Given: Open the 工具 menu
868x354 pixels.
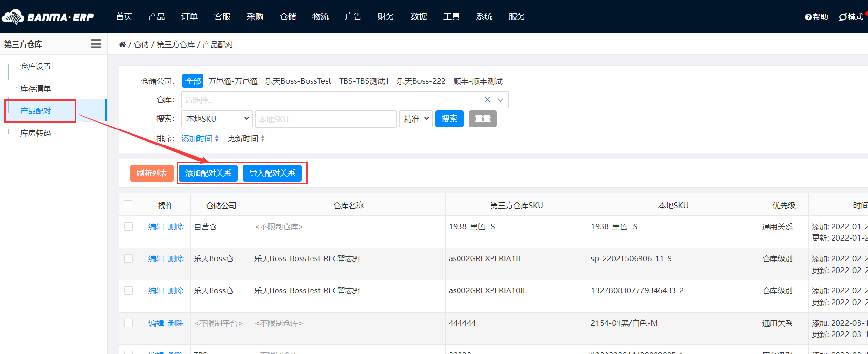Looking at the screenshot, I should coord(452,16).
